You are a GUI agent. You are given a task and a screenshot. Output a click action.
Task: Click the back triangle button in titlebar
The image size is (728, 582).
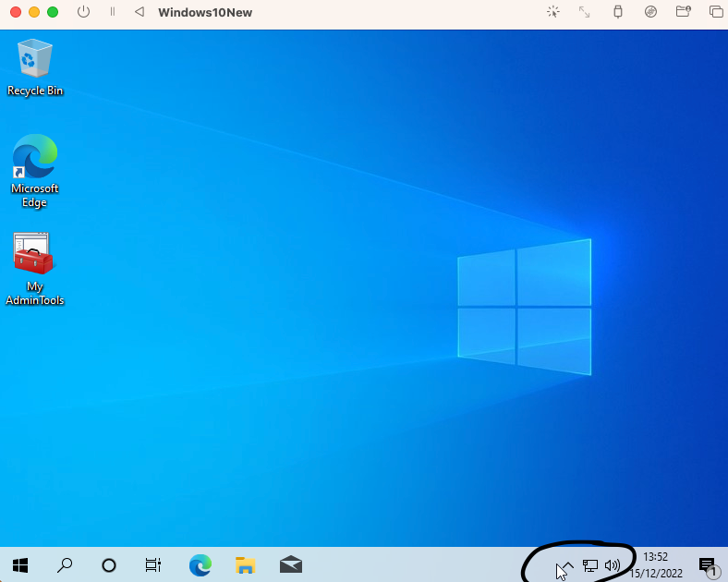[x=140, y=12]
